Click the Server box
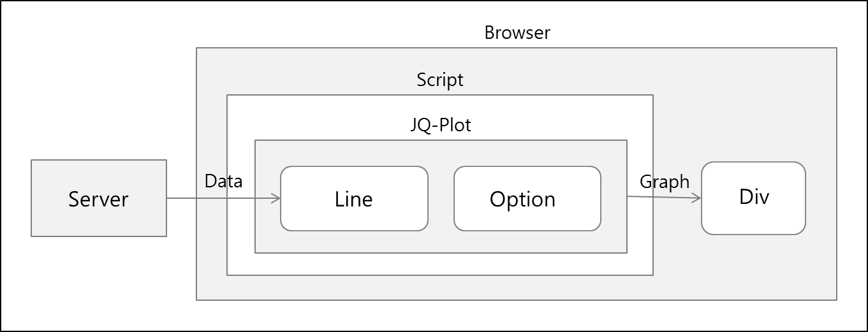The image size is (868, 332). [99, 198]
